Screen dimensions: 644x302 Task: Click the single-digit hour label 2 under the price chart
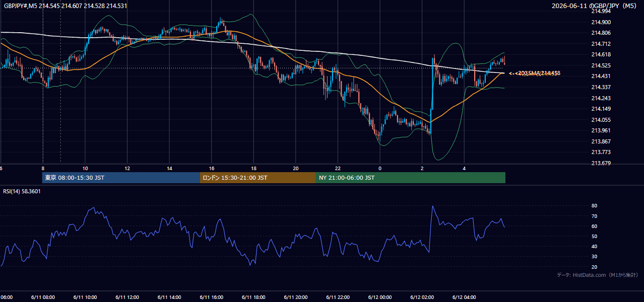(422, 168)
